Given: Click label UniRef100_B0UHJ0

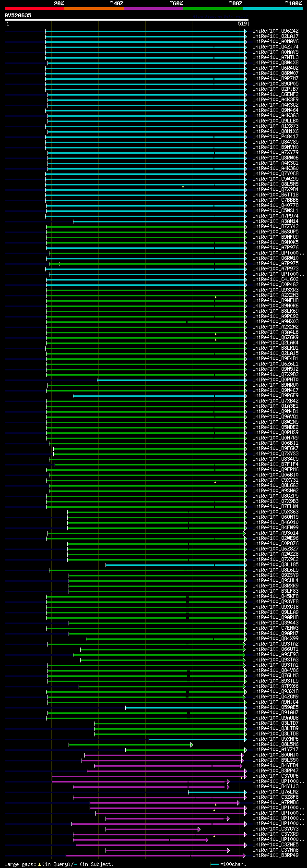Looking at the screenshot, I should [x=275, y=755].
